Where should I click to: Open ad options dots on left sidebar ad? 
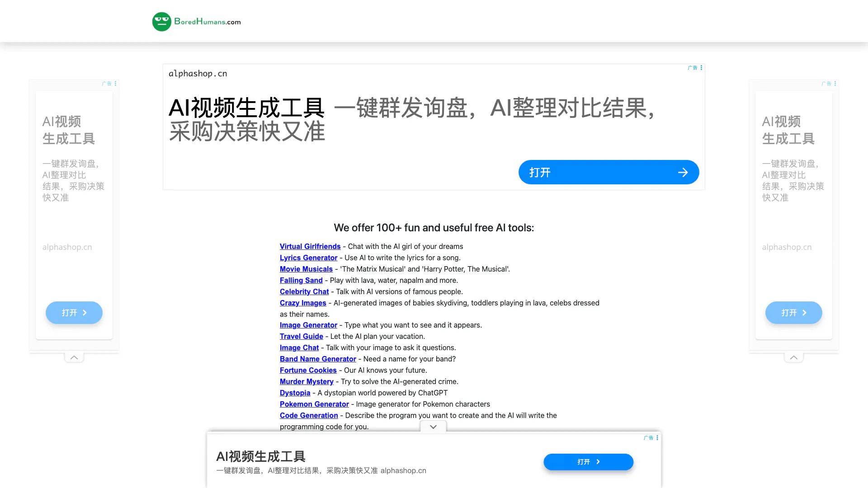tap(116, 84)
